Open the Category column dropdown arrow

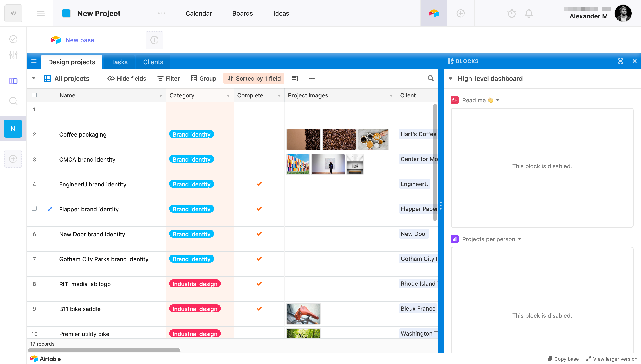tap(228, 96)
